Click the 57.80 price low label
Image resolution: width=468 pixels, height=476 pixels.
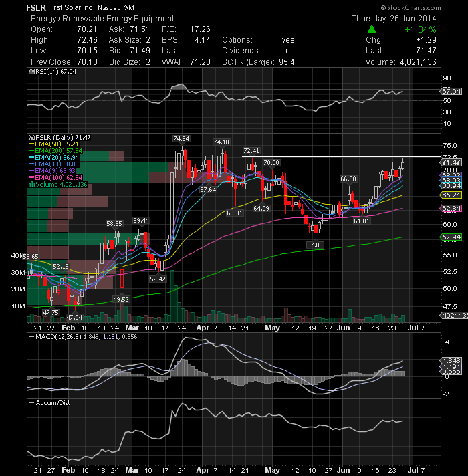point(315,245)
